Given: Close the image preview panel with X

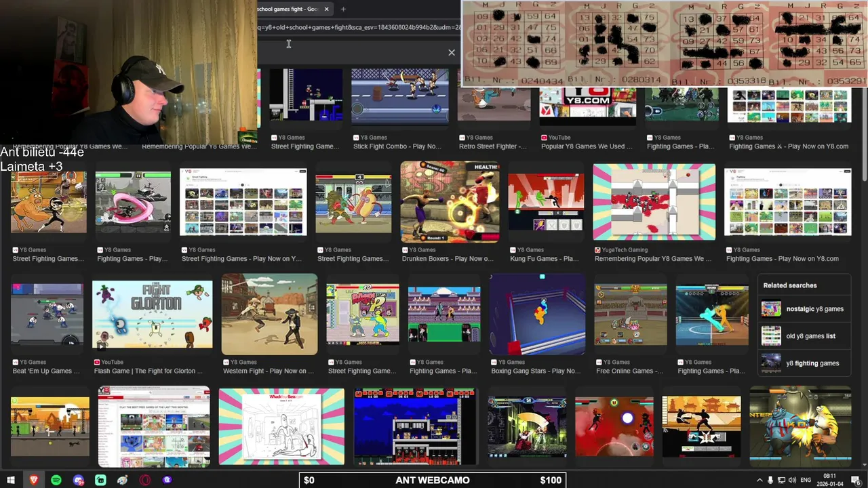Looking at the screenshot, I should tap(452, 52).
